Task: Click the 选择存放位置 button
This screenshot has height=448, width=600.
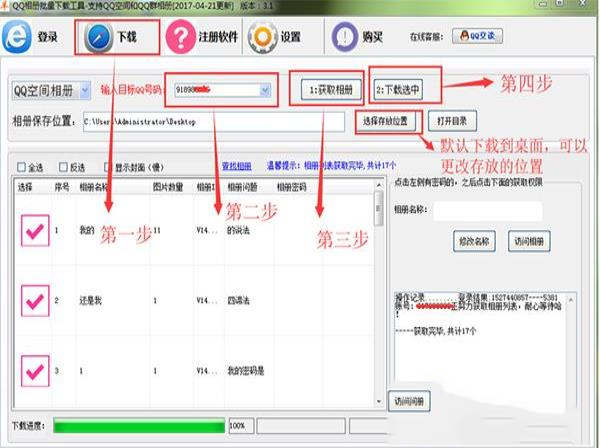Action: tap(388, 121)
